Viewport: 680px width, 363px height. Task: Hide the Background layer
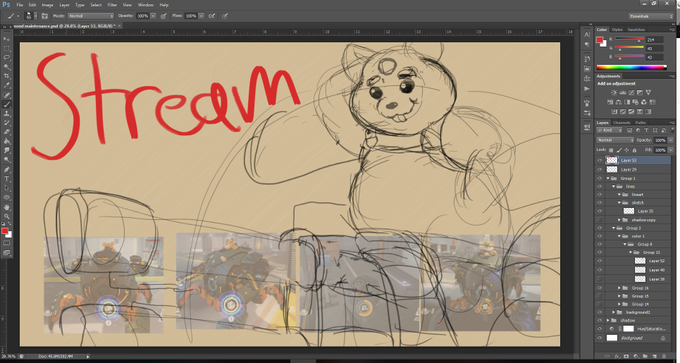tap(600, 338)
